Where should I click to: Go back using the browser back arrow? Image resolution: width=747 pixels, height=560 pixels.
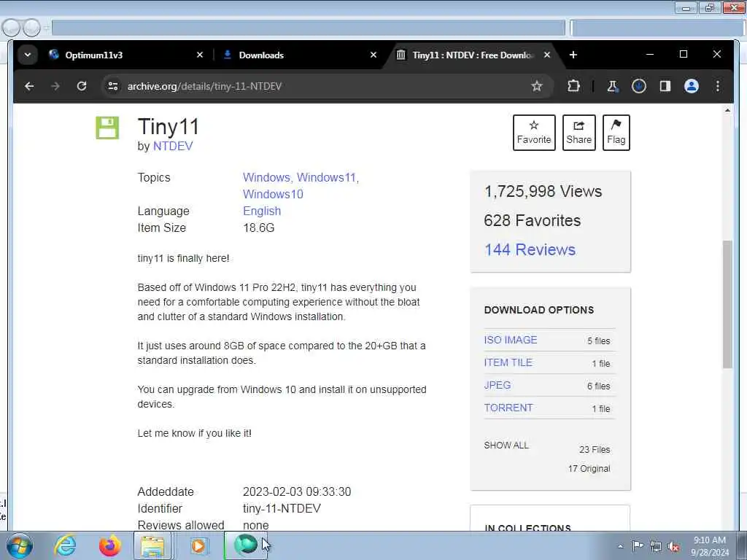pyautogui.click(x=29, y=86)
